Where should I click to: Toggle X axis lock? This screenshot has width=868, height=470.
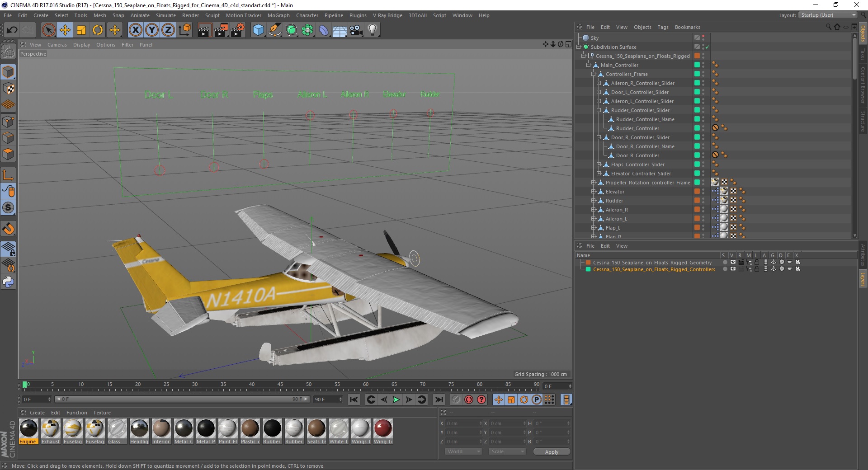[135, 30]
